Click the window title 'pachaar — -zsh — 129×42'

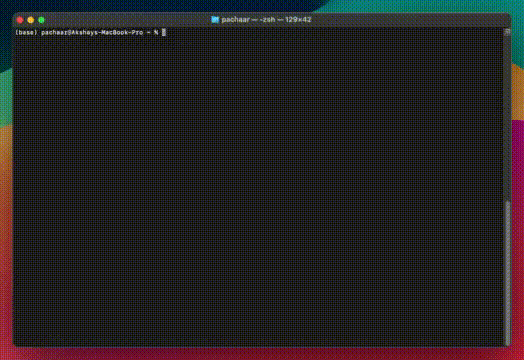(x=266, y=20)
